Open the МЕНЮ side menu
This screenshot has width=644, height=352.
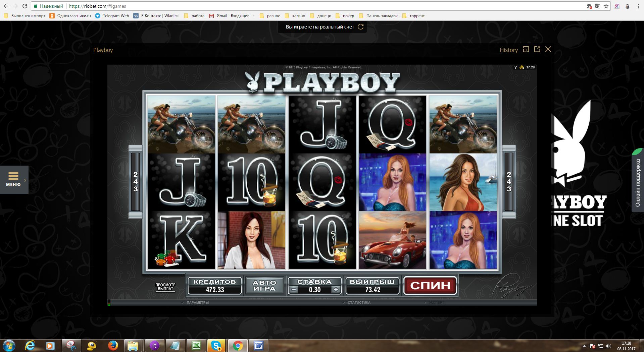click(x=14, y=180)
